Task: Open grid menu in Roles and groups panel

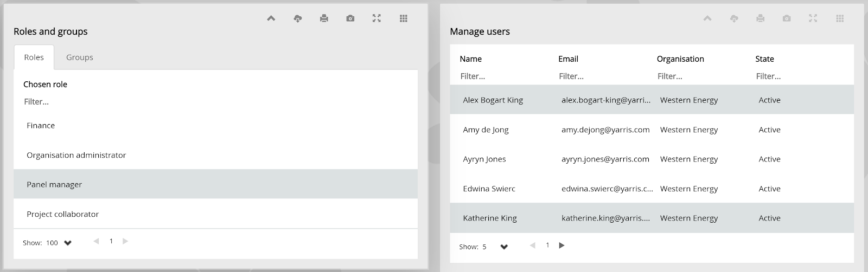Action: tap(403, 18)
